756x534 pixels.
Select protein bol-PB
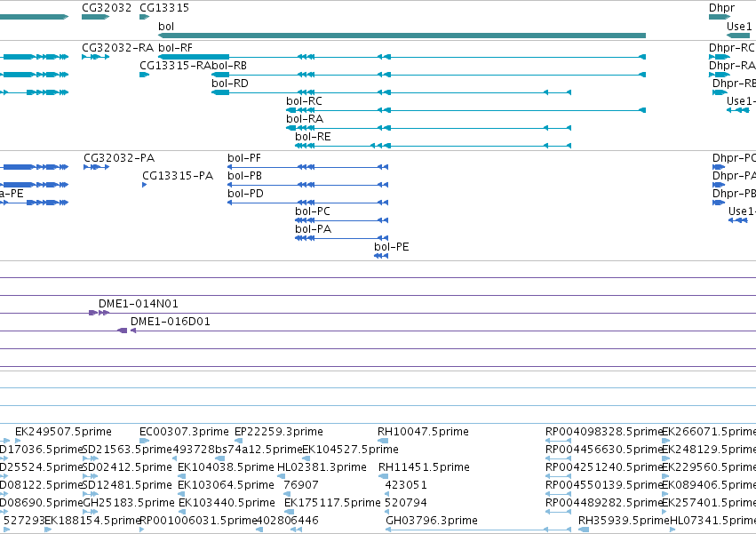[x=307, y=185]
